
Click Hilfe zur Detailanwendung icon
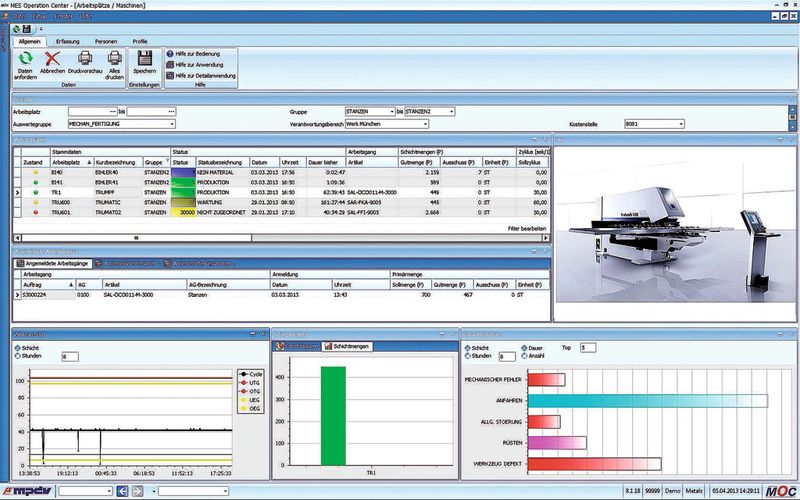tap(170, 76)
